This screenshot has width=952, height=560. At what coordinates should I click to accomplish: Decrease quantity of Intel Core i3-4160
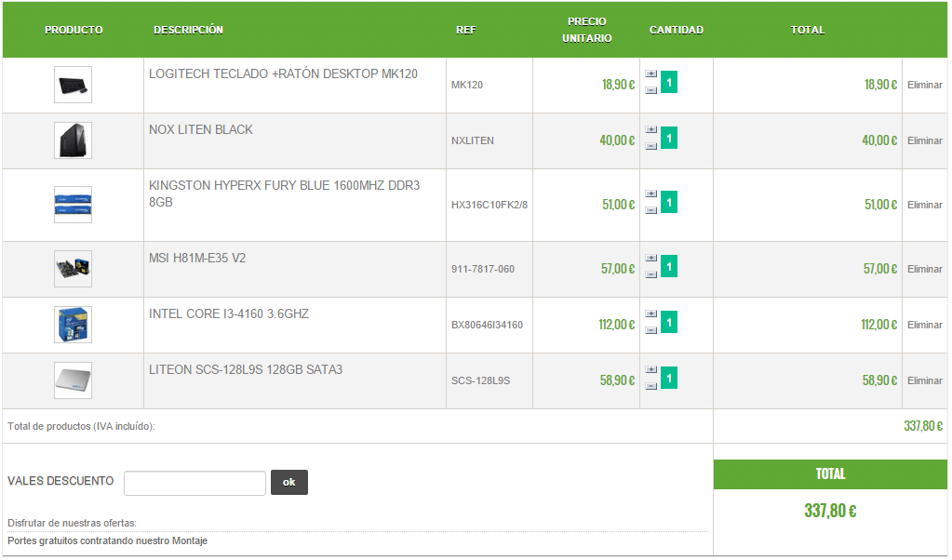point(650,330)
